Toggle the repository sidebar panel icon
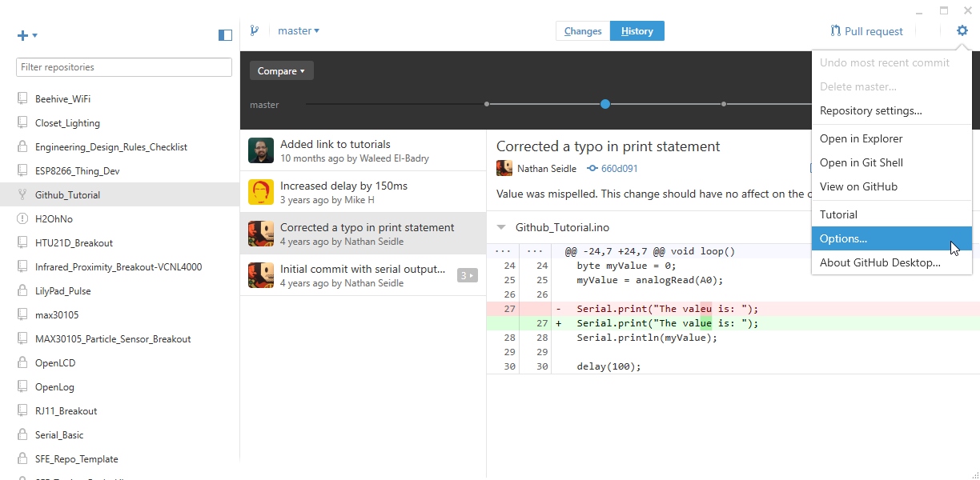 point(225,35)
